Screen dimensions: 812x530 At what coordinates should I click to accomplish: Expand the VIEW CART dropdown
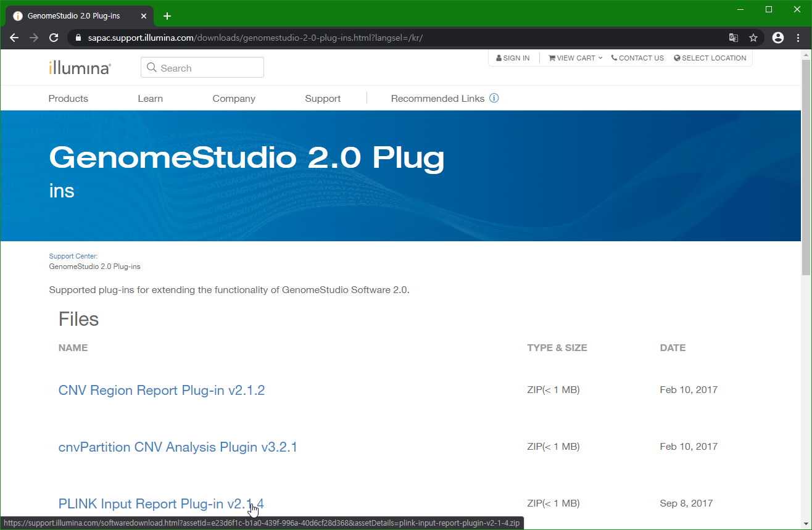pos(576,58)
